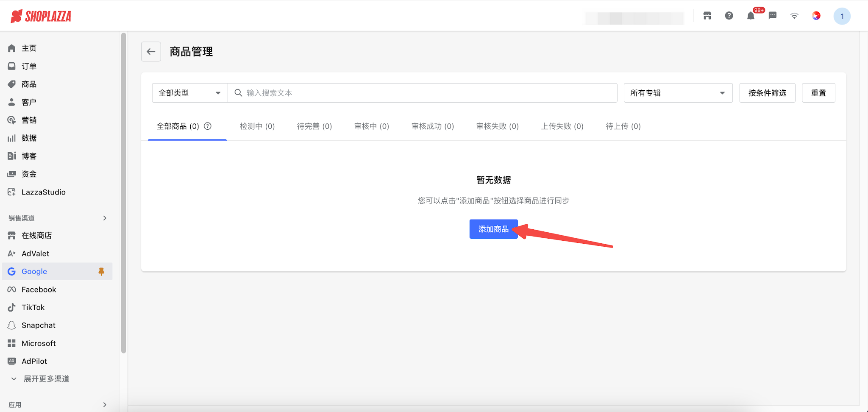Open the user avatar labeled 1
Screen dimensions: 868x412
(x=842, y=16)
